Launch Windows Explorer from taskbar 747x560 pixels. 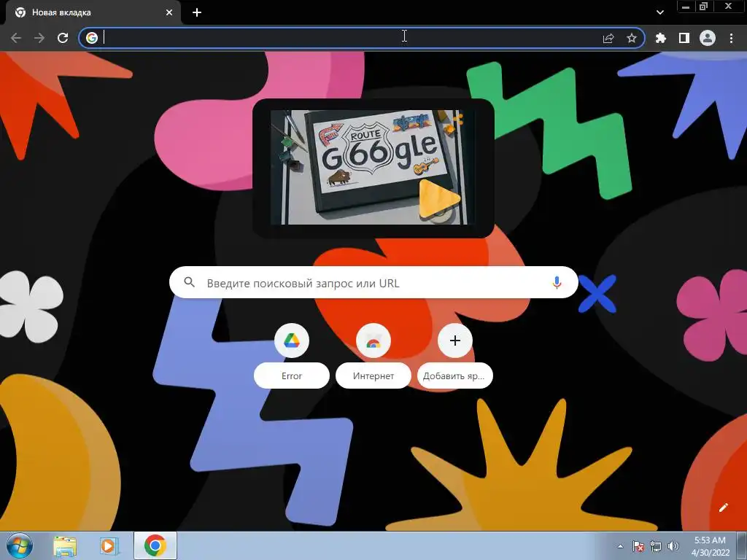tap(65, 546)
